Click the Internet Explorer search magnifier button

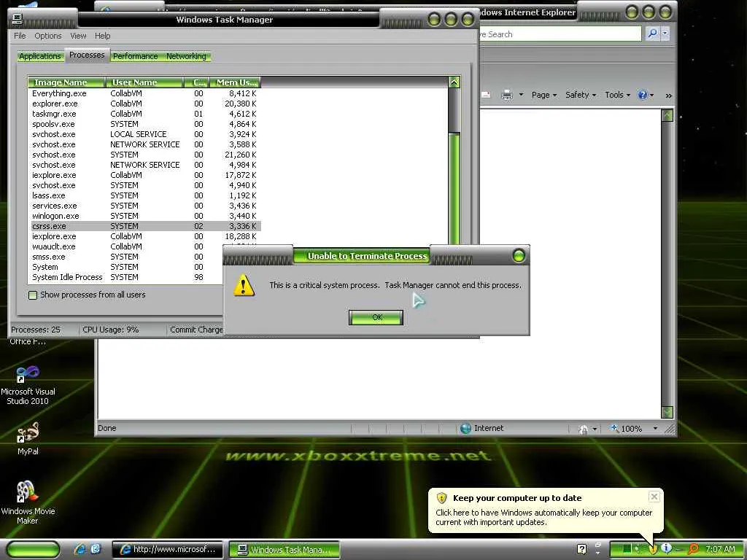coord(652,34)
